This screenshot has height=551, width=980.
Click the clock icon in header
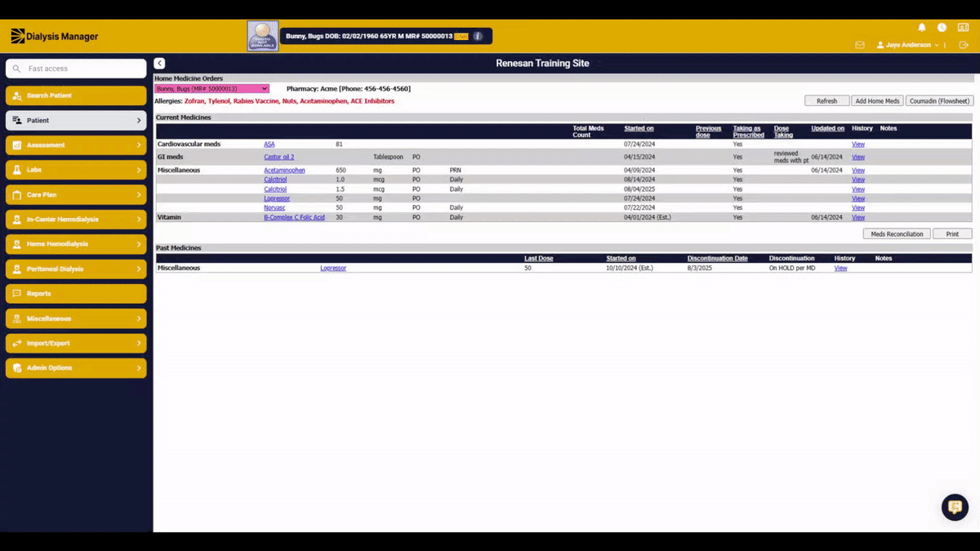click(x=942, y=28)
